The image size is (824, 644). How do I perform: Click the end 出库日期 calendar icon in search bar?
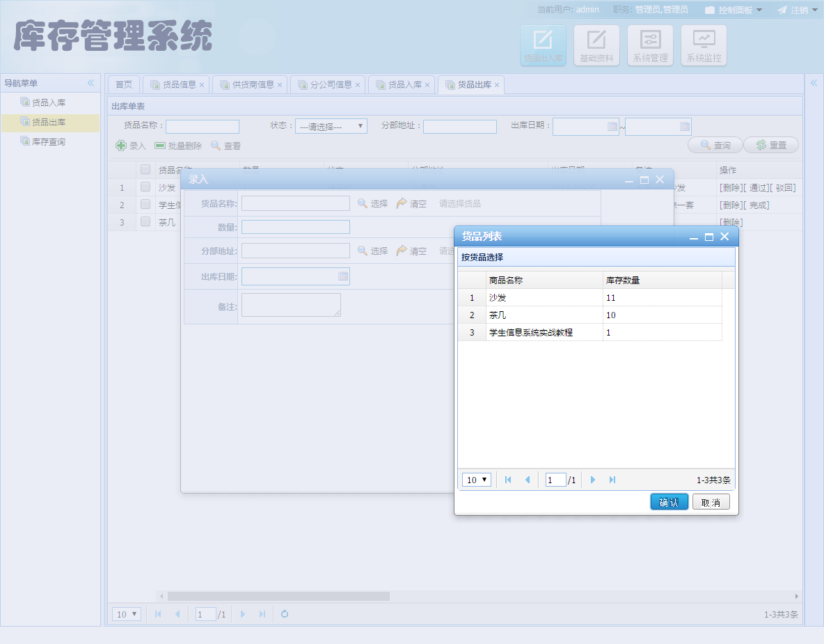(684, 127)
